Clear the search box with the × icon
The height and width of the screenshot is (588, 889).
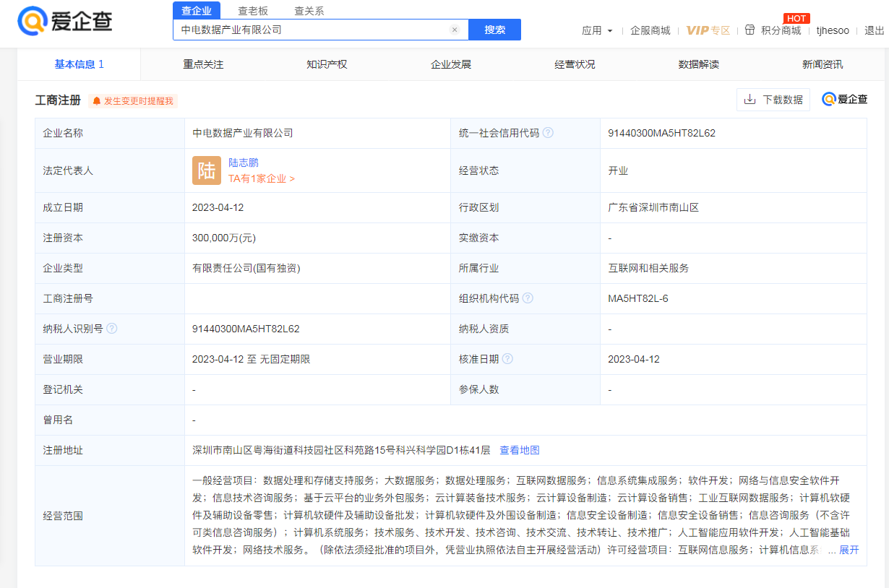coord(454,30)
